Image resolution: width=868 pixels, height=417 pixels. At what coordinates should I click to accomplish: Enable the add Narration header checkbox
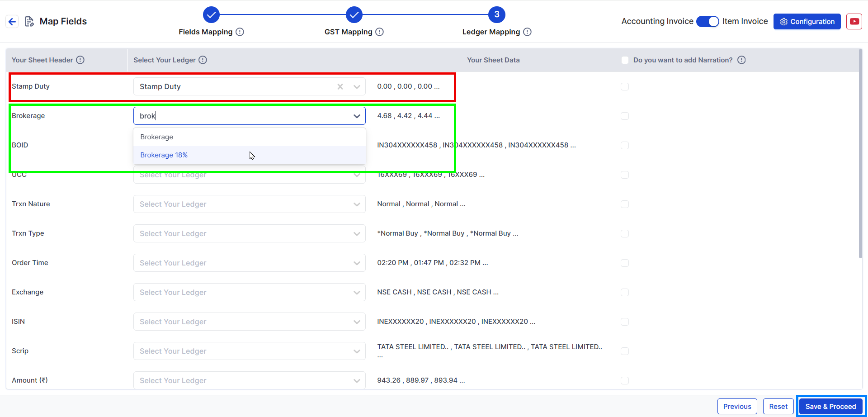tap(625, 60)
